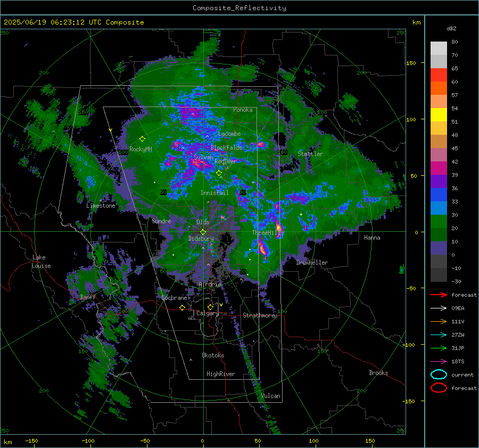Click the Olds map label
This screenshot has height=448, width=479.
[x=203, y=222]
